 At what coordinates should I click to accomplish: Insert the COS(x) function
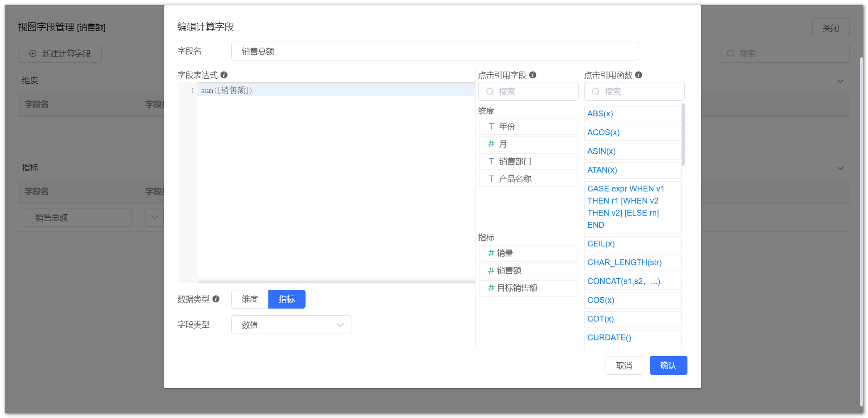pyautogui.click(x=632, y=300)
